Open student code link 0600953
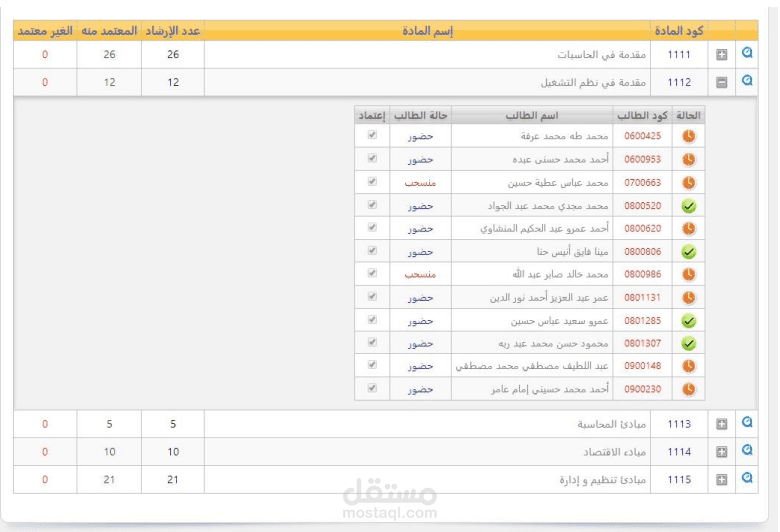Screen dimensions: 780x532 click(x=643, y=159)
